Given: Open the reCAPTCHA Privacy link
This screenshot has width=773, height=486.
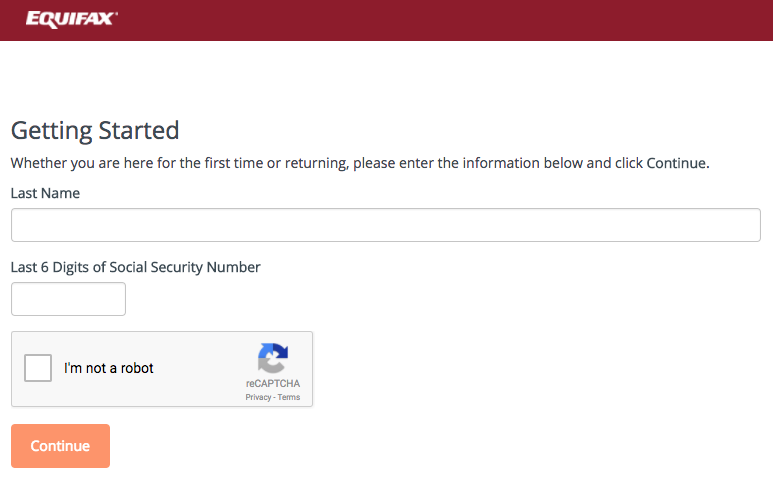Looking at the screenshot, I should click(x=258, y=397).
